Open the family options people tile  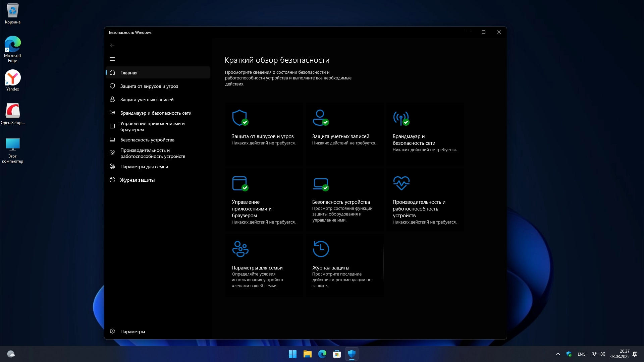click(264, 265)
